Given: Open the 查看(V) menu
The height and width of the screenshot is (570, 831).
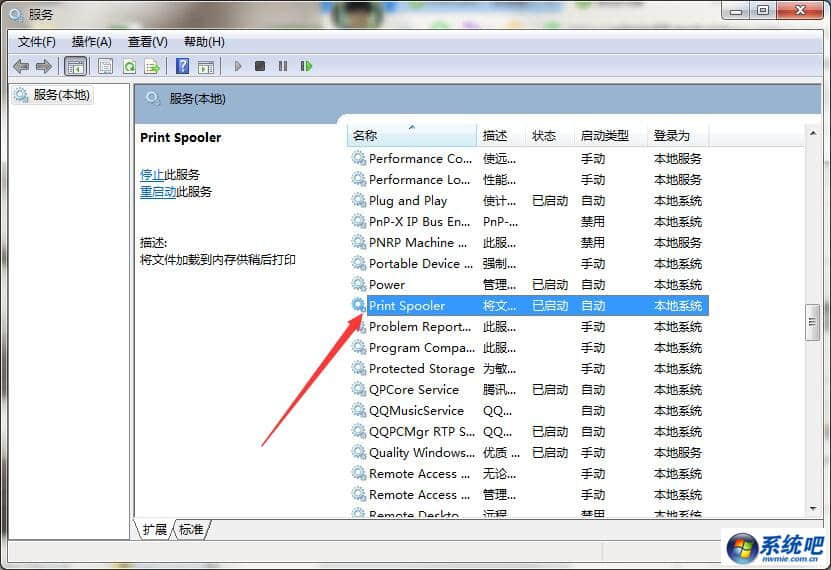Looking at the screenshot, I should coord(148,42).
